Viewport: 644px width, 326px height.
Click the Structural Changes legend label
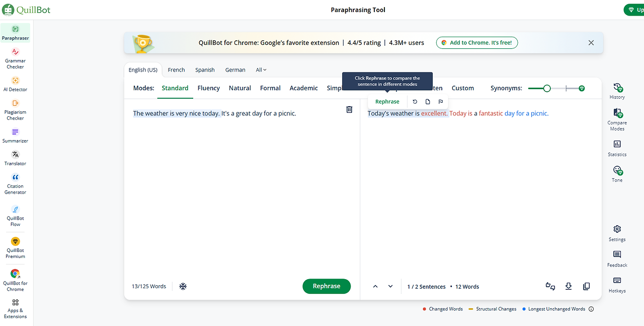click(x=496, y=309)
